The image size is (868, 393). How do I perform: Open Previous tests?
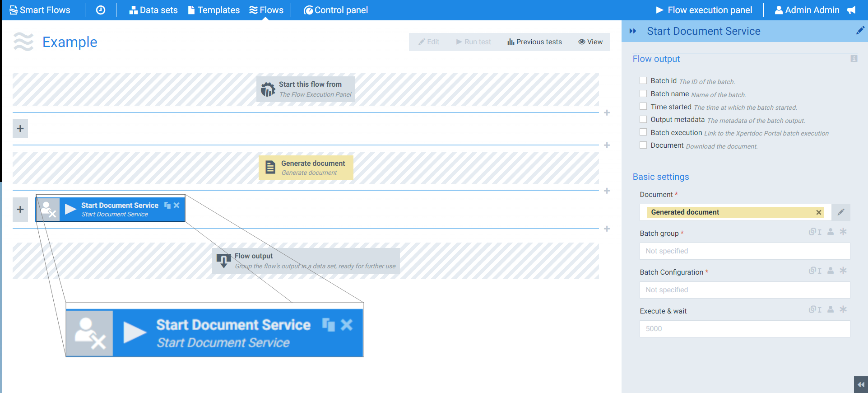click(534, 42)
